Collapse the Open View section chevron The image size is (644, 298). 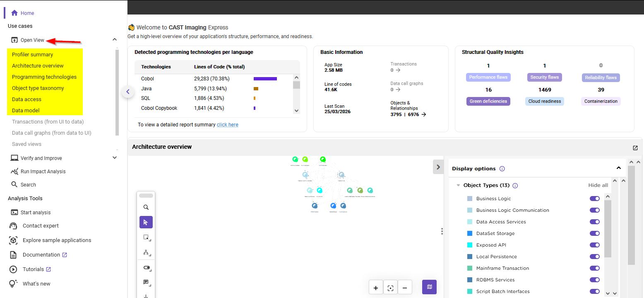[115, 40]
